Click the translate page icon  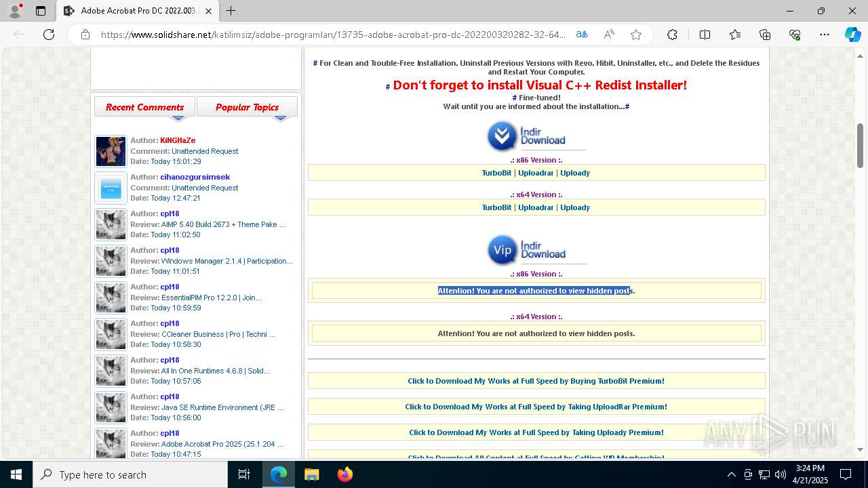(x=582, y=35)
